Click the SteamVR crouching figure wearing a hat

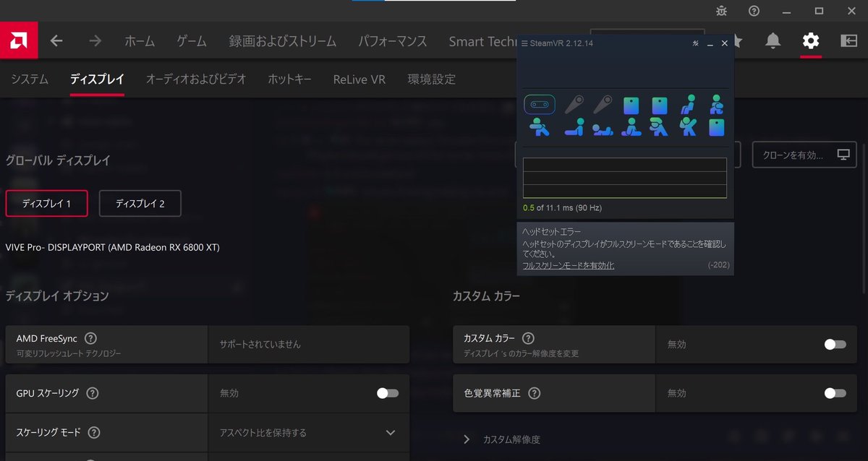point(659,127)
